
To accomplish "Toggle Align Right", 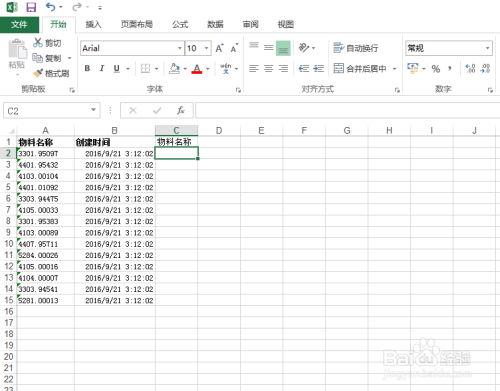I will click(283, 69).
